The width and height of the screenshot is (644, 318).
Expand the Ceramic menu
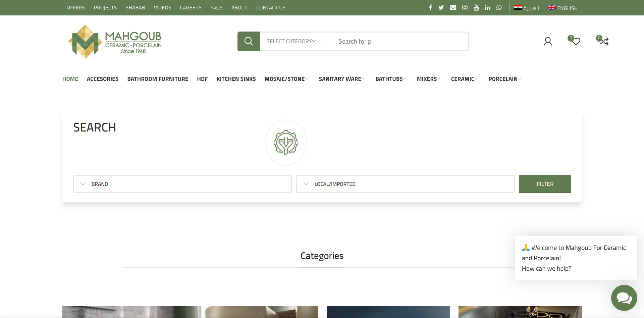(464, 79)
